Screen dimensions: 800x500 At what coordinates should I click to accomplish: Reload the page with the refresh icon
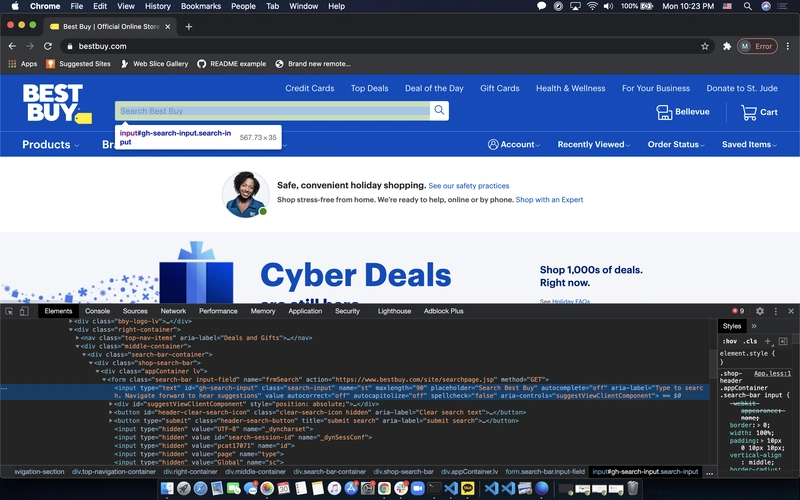coord(47,46)
